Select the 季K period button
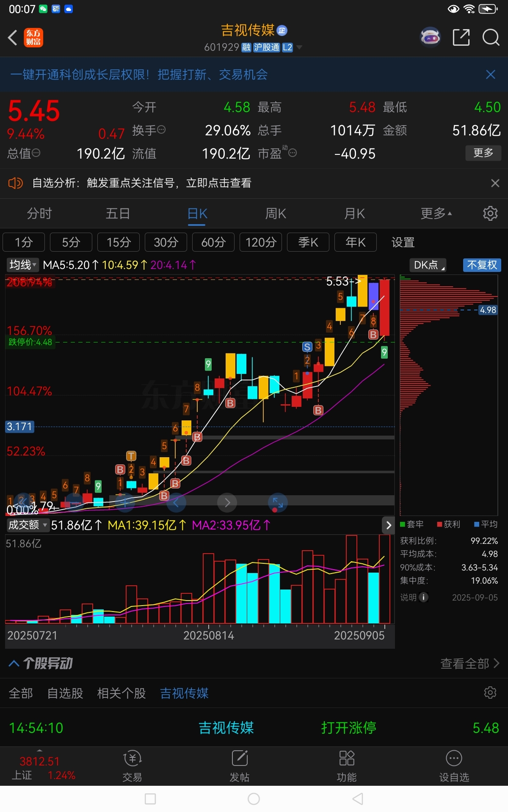This screenshot has height=812, width=508. pos(308,242)
